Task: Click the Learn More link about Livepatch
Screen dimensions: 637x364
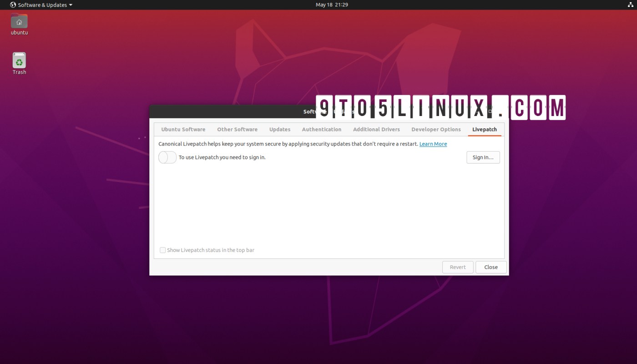Action: pos(433,144)
